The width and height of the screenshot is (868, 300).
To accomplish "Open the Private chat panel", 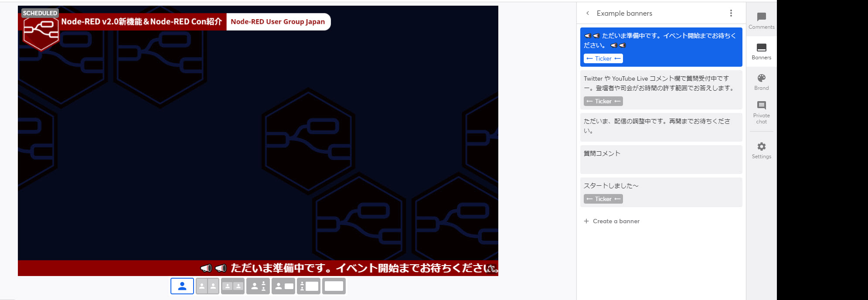I will [x=761, y=112].
